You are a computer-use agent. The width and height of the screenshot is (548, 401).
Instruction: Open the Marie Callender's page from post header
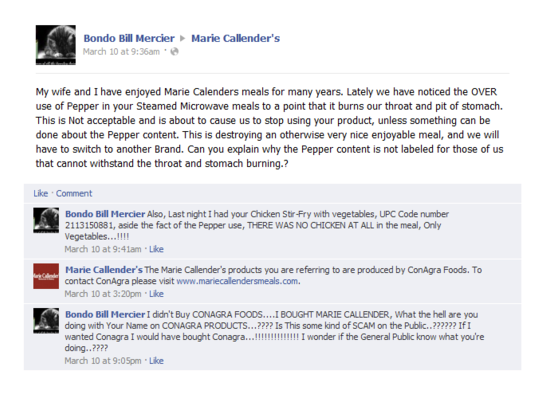[236, 38]
